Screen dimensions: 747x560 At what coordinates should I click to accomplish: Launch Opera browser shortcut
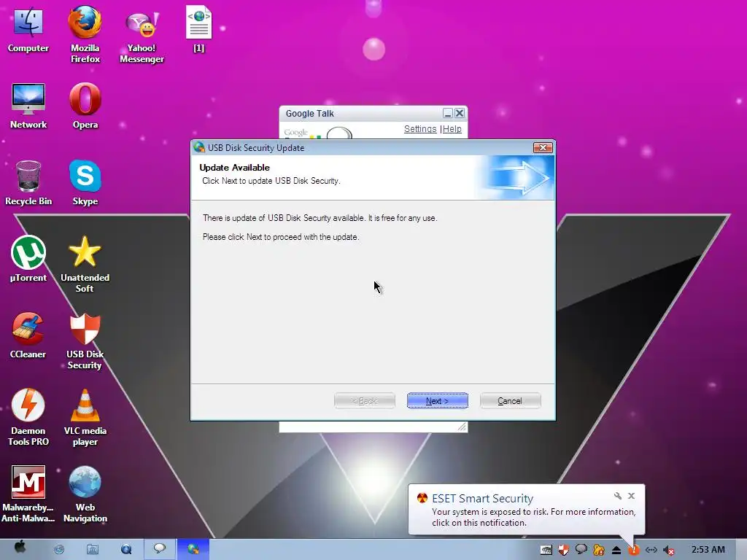(85, 106)
